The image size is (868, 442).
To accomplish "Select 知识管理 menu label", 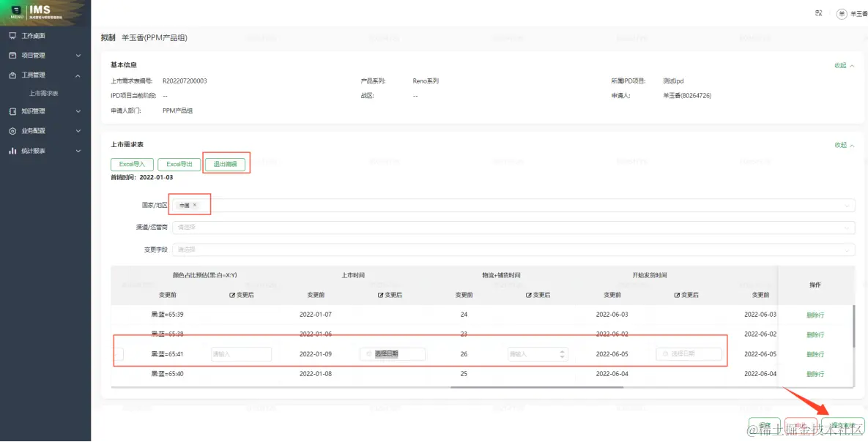I will click(x=33, y=111).
